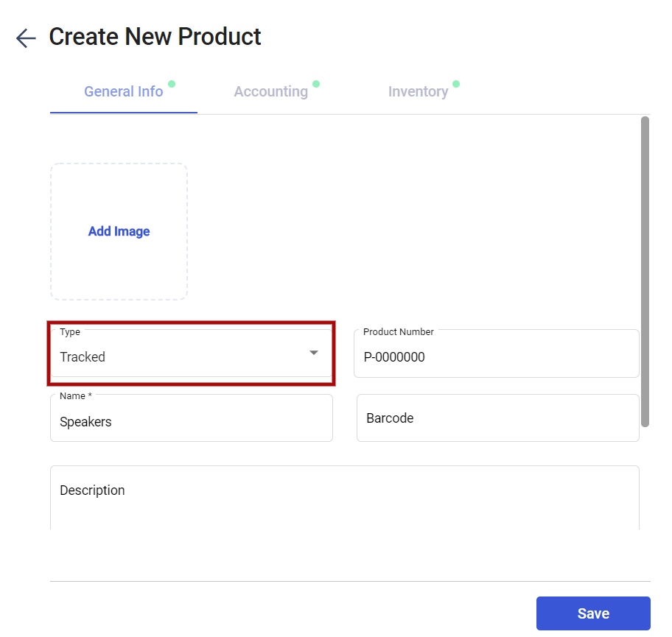Click the Product Number label
The image size is (672, 637).
pos(398,332)
